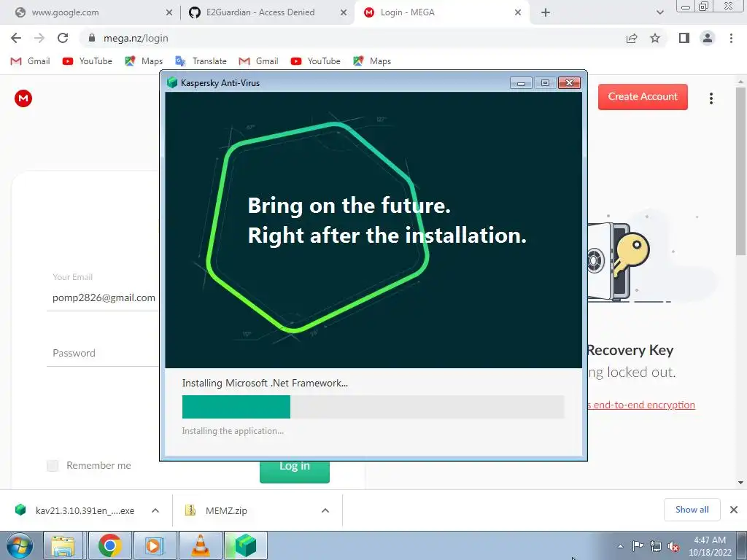Open the first YouTube bookmark

coord(88,61)
